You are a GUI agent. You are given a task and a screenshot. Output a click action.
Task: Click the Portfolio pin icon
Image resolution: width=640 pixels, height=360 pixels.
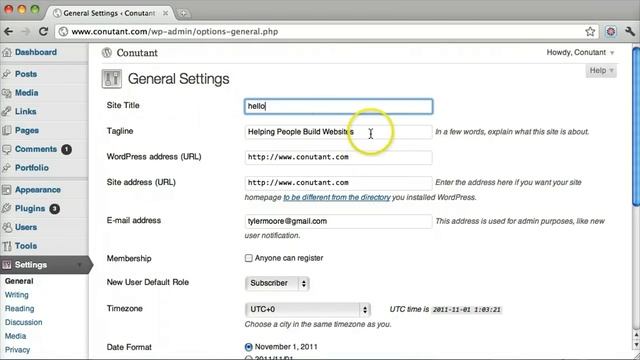[7, 168]
